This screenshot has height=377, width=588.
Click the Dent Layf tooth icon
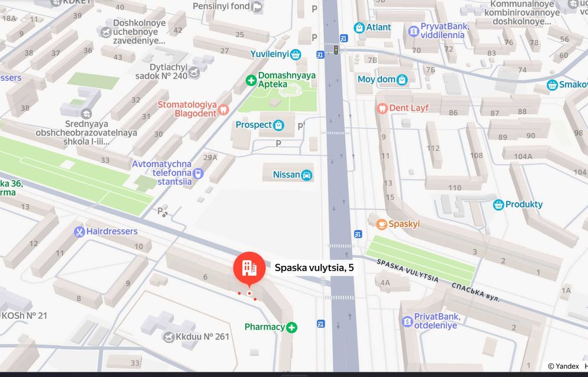[382, 109]
